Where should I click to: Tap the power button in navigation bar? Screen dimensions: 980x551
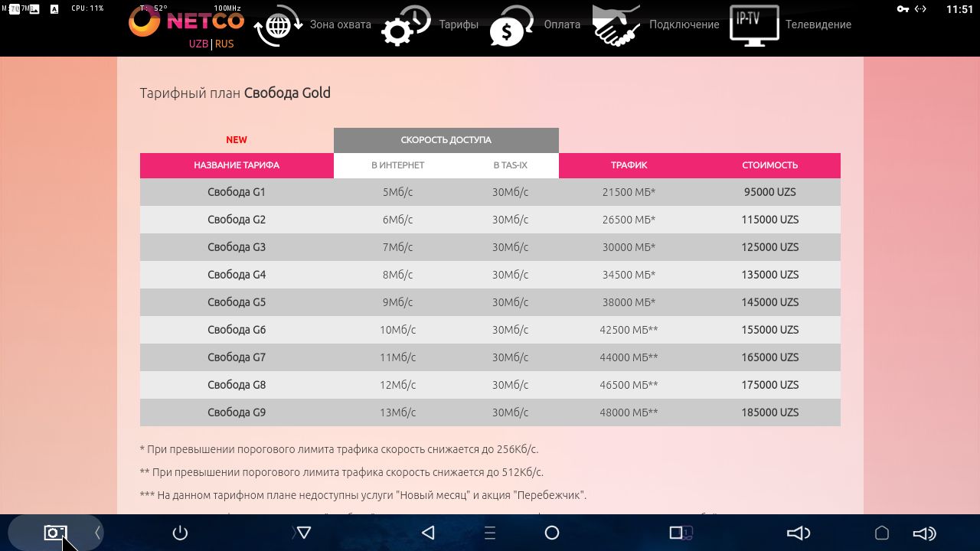(x=180, y=533)
